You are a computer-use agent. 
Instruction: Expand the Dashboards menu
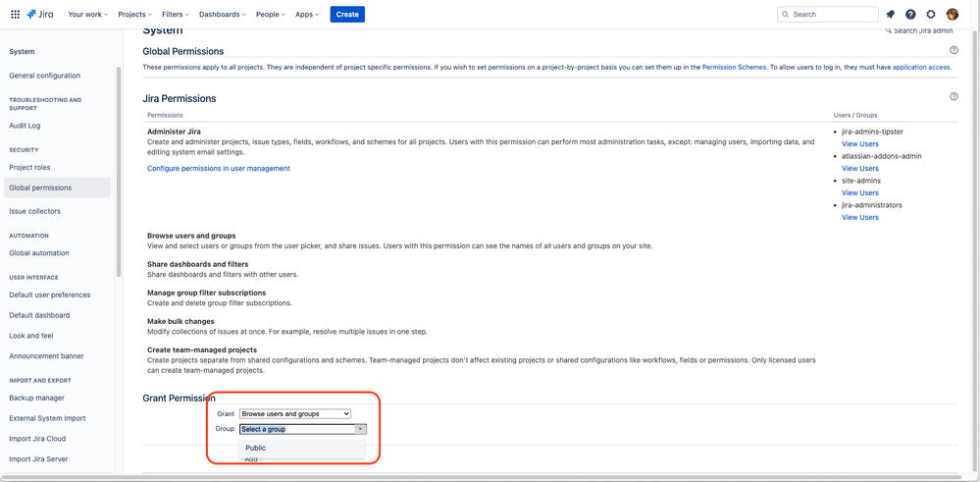[x=223, y=15]
